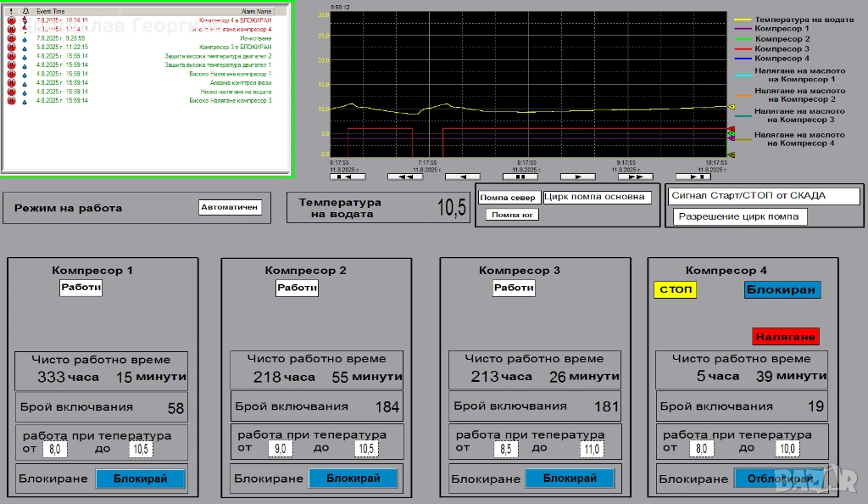Jump to trend start with the first-record button

pos(346,177)
